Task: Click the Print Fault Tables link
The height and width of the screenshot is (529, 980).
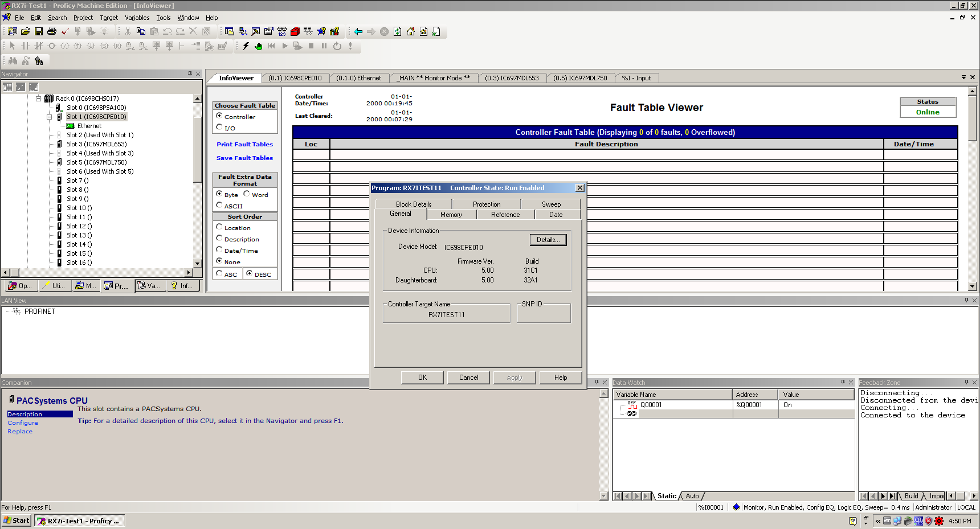Action: 244,145
